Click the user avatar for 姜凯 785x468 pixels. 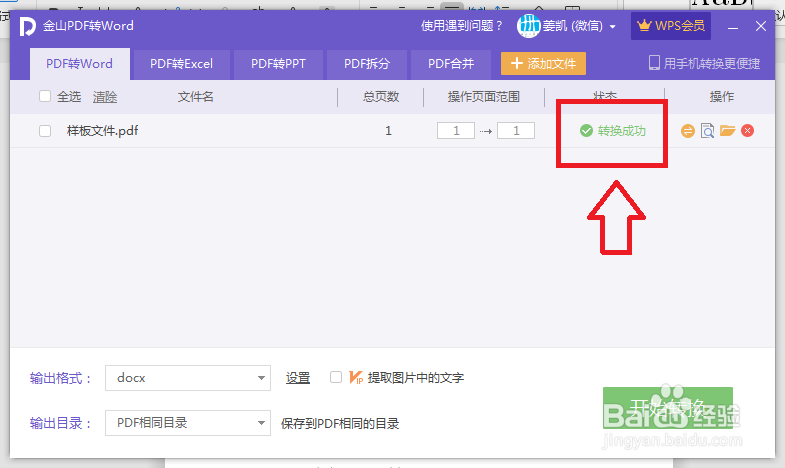pos(529,26)
